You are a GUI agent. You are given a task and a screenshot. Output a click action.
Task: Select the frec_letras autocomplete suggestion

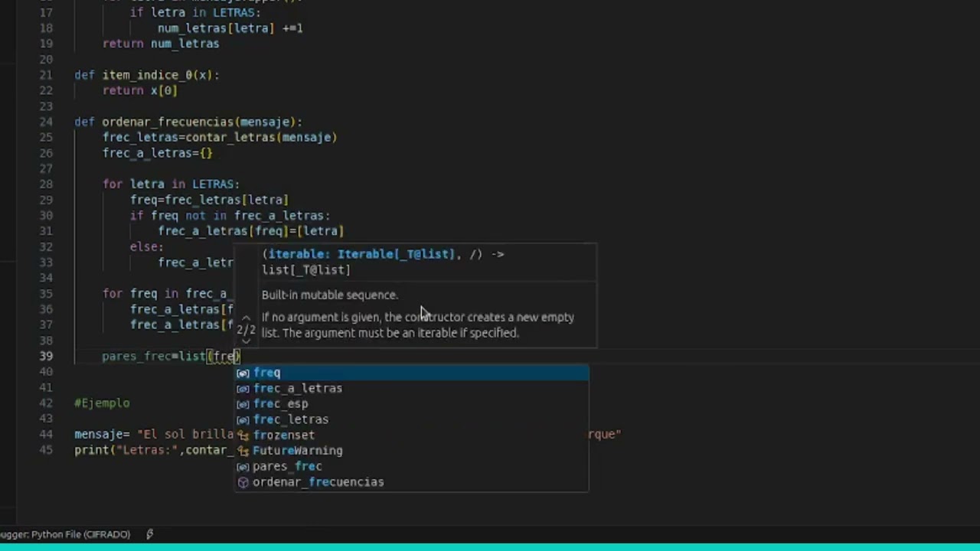(x=290, y=419)
